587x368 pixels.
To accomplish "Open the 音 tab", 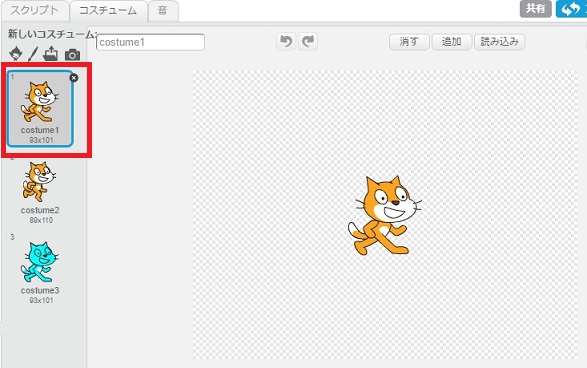I will coord(163,10).
